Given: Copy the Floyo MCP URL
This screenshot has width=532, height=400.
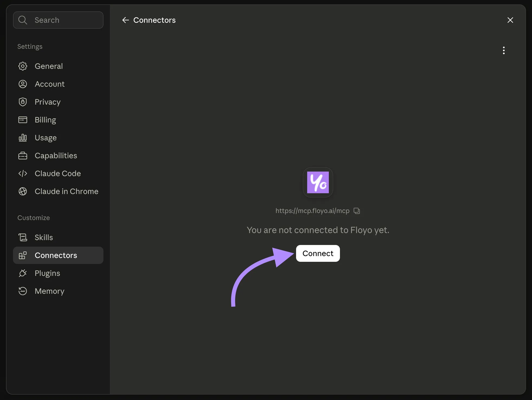Looking at the screenshot, I should 357,211.
